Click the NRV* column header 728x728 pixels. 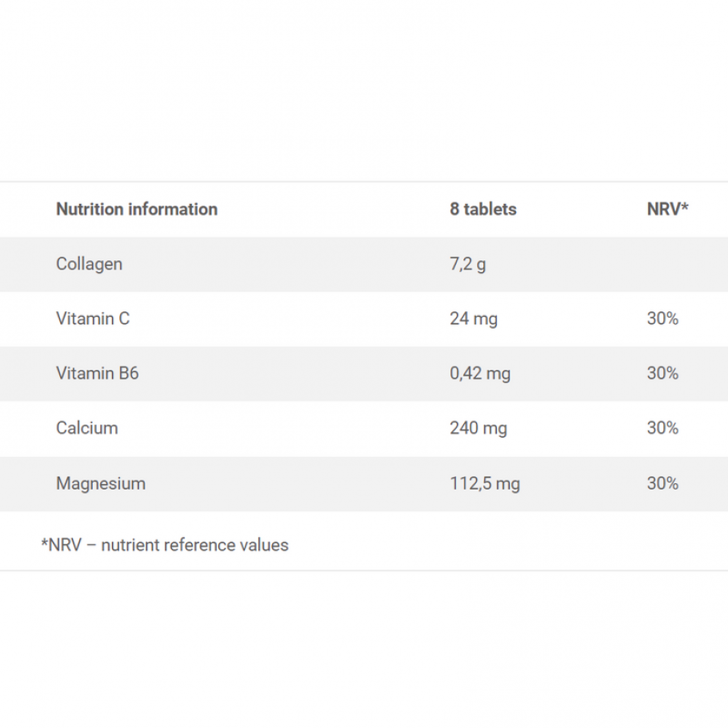(667, 210)
